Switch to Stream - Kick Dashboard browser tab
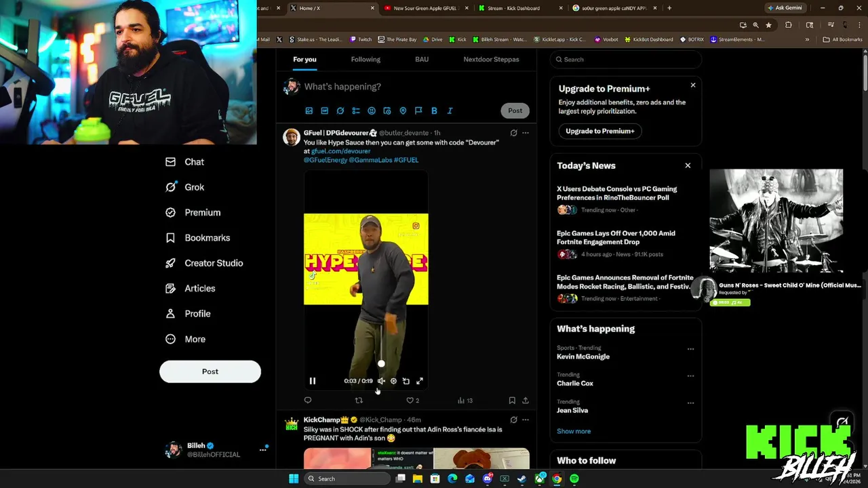Viewport: 868px width, 488px height. (x=518, y=8)
